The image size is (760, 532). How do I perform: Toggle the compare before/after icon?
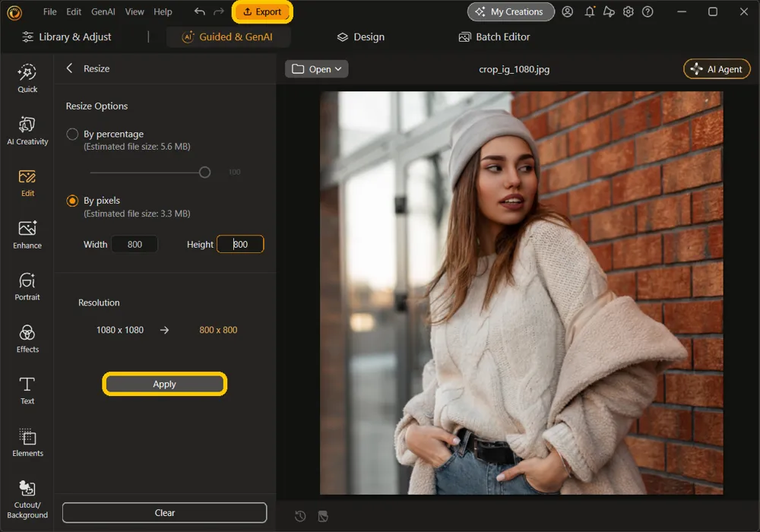(x=323, y=517)
